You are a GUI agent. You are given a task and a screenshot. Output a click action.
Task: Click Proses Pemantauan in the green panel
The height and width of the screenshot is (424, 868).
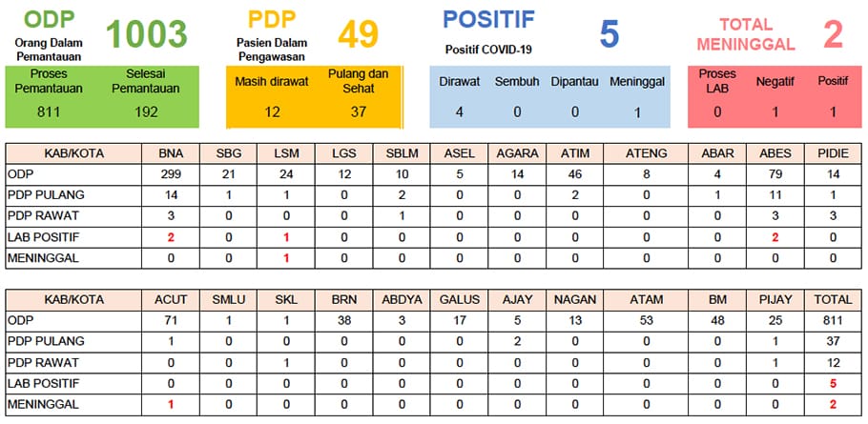pos(49,81)
